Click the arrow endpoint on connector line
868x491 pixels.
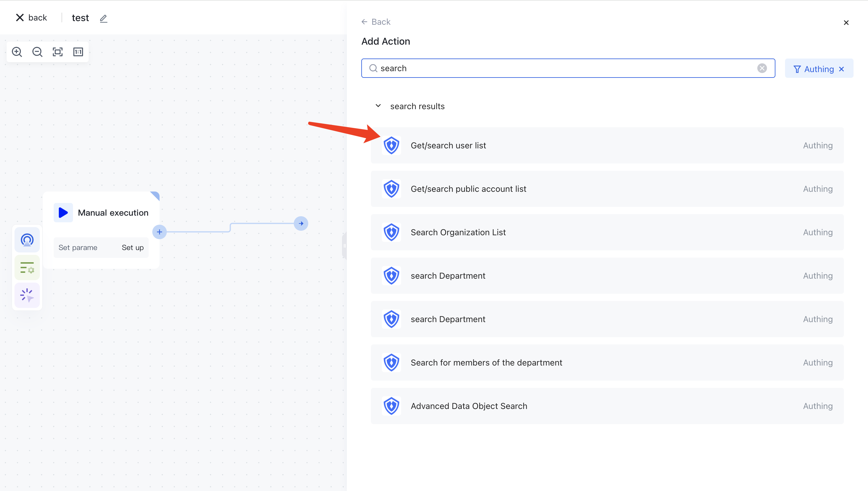coord(301,223)
